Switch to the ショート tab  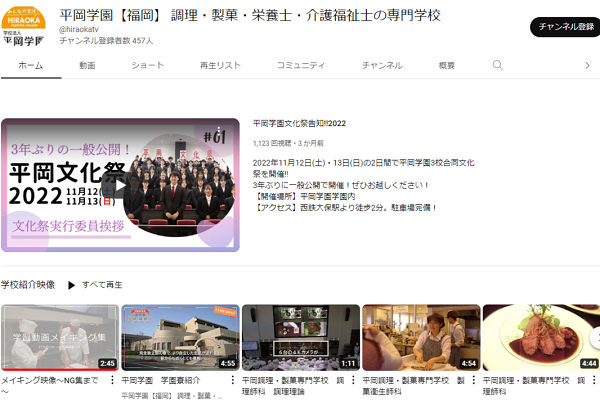pyautogui.click(x=148, y=65)
